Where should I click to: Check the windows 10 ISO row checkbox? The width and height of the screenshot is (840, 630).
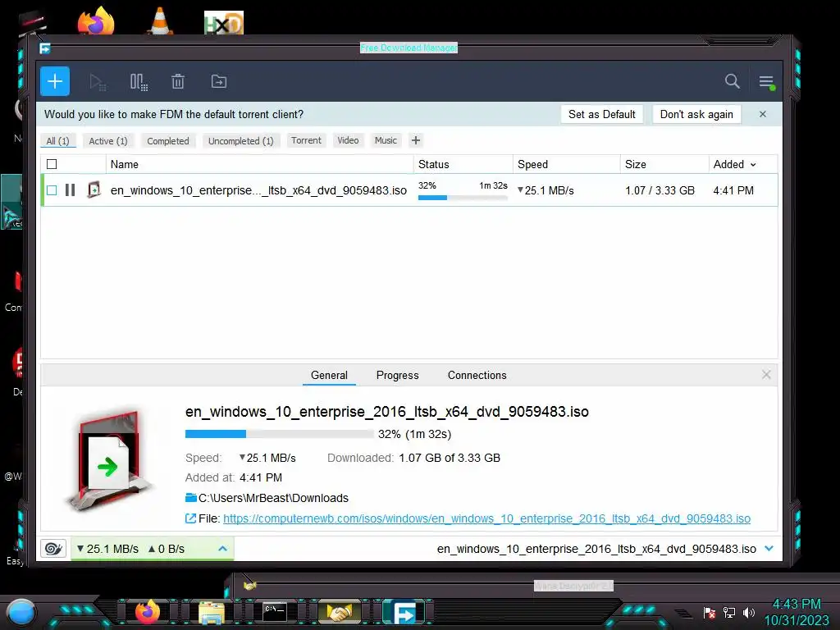pyautogui.click(x=52, y=190)
